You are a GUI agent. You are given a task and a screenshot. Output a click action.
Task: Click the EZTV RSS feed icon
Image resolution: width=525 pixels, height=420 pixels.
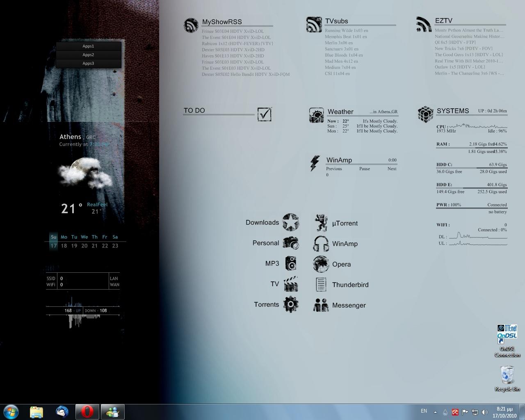click(424, 24)
